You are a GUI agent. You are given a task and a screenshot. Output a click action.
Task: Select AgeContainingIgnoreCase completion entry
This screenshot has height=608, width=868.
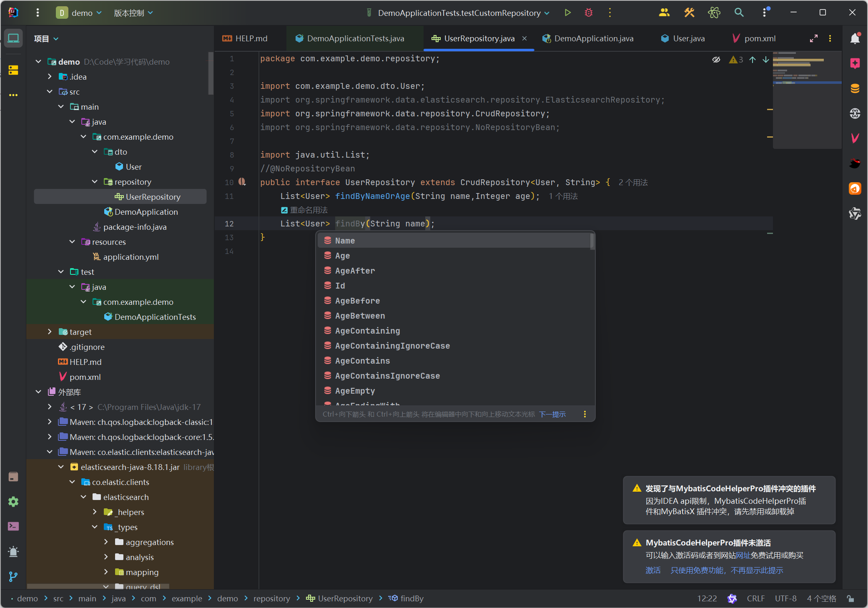tap(454, 346)
